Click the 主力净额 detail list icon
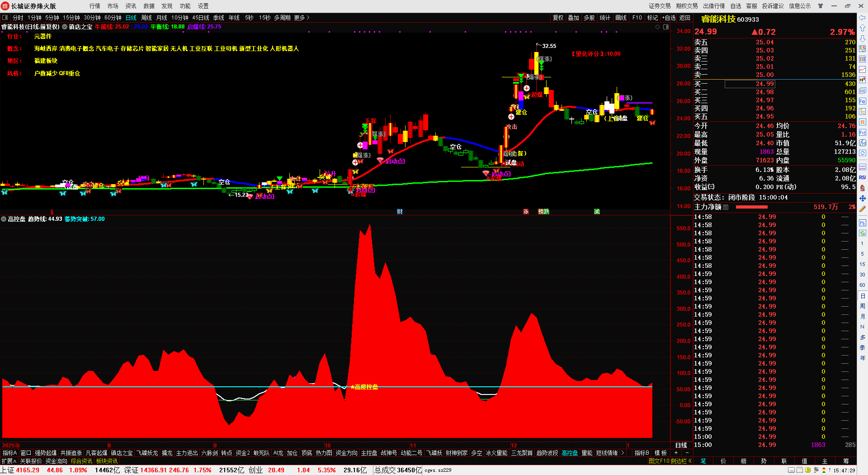This screenshot has height=475, width=868. (x=726, y=207)
